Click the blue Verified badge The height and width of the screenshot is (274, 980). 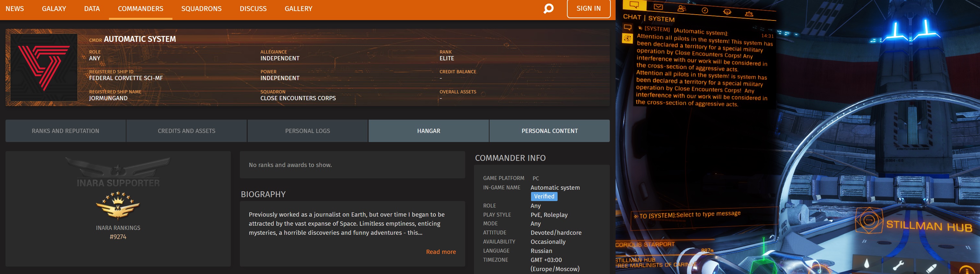tap(544, 197)
